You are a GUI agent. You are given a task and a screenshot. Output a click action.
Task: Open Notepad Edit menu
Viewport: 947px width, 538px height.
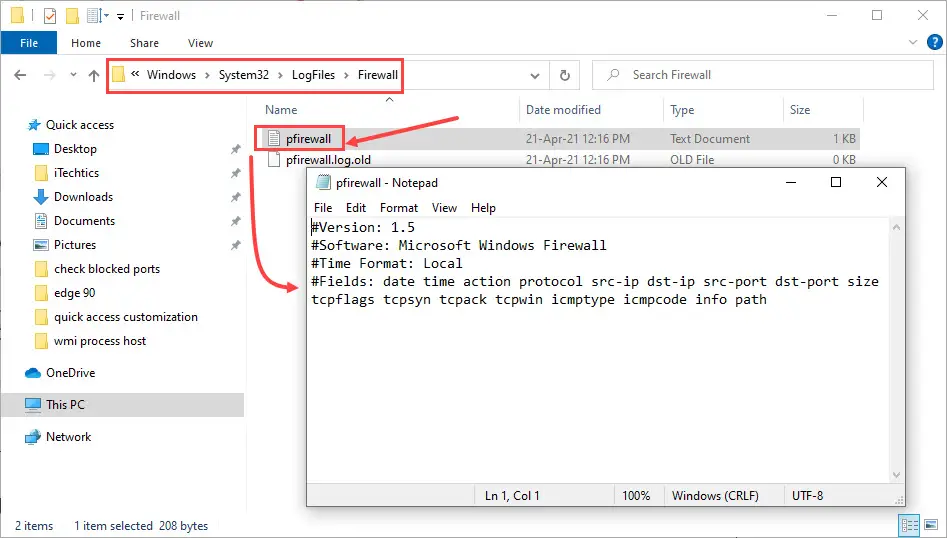[x=356, y=208]
